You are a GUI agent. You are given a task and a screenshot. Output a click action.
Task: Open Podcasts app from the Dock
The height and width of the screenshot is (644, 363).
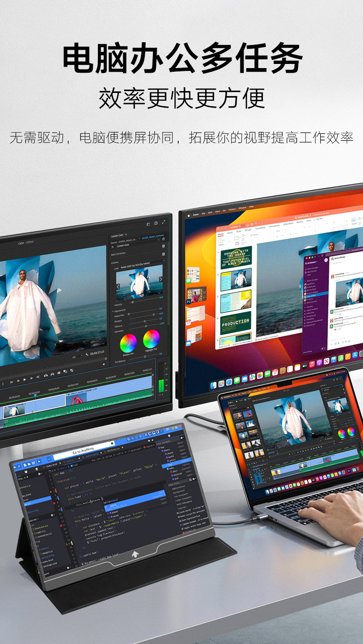coord(319,362)
